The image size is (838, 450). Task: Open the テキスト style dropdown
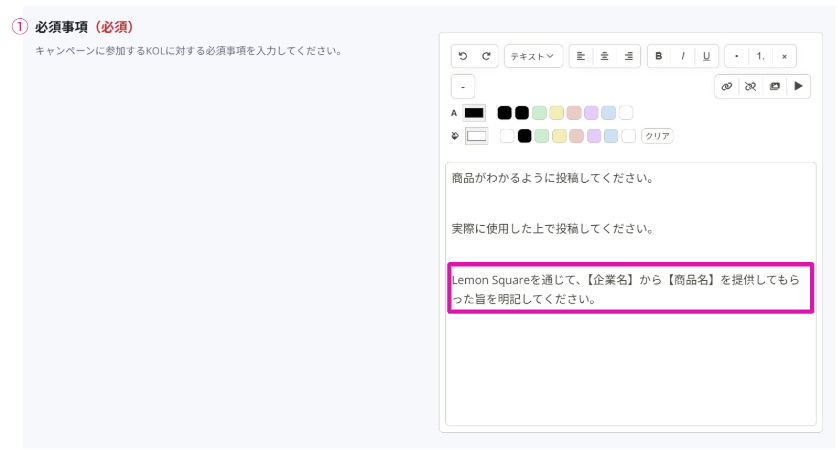click(534, 56)
